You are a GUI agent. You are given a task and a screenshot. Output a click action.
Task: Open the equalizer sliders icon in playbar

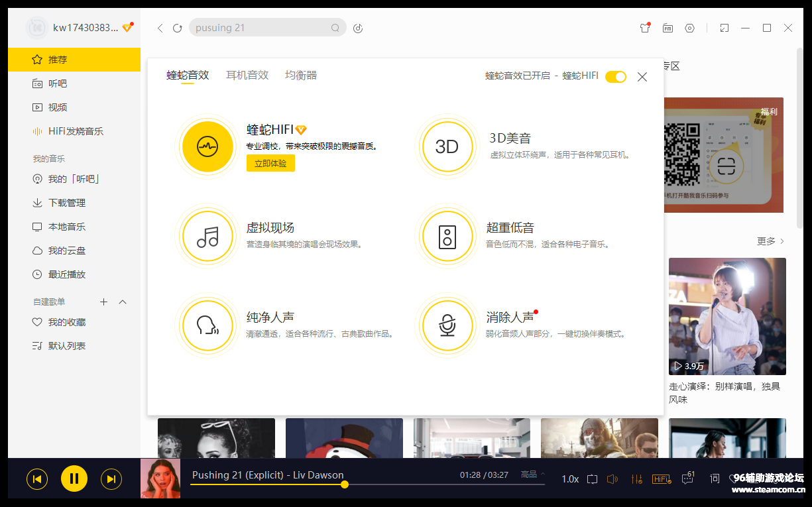(637, 479)
